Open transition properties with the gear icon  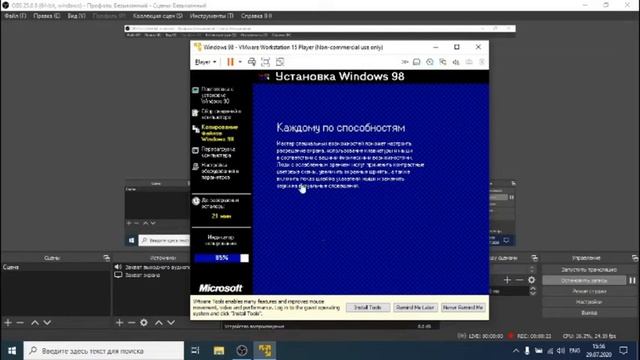point(531,280)
